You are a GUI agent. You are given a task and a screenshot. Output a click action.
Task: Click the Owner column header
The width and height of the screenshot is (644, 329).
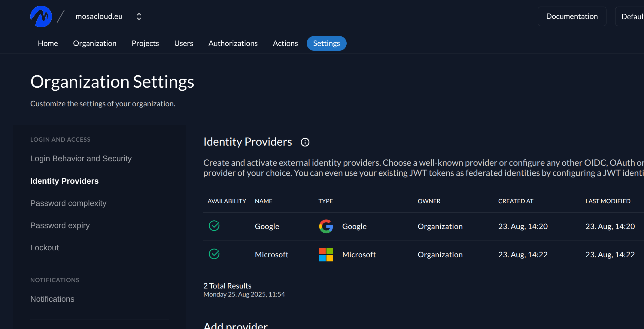(429, 201)
